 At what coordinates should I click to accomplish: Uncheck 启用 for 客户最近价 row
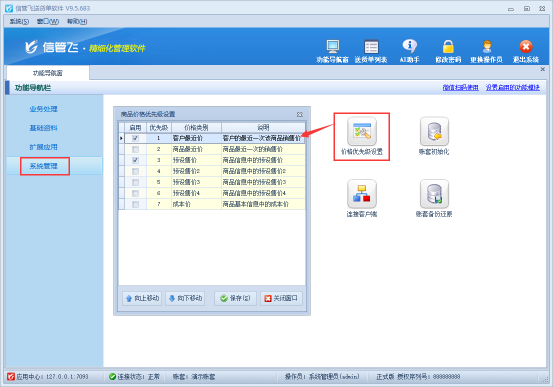click(135, 138)
